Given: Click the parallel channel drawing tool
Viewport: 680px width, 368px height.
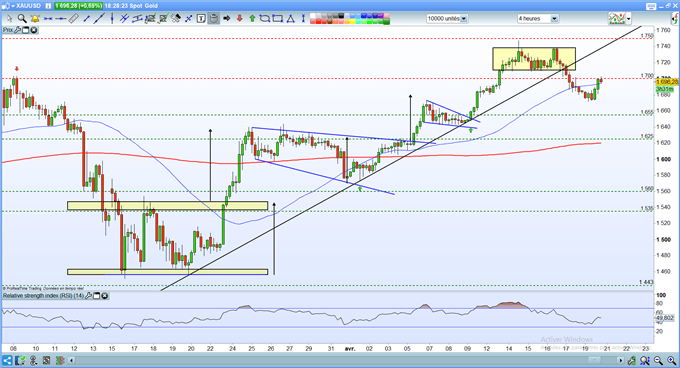Looking at the screenshot, I should [137, 18].
